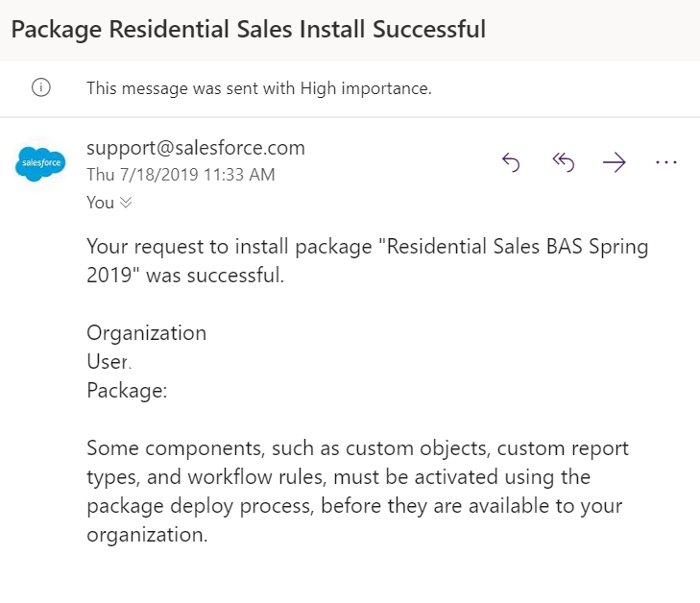This screenshot has height=603, width=700.
Task: Click the info icon beside importance notice
Action: click(x=41, y=88)
